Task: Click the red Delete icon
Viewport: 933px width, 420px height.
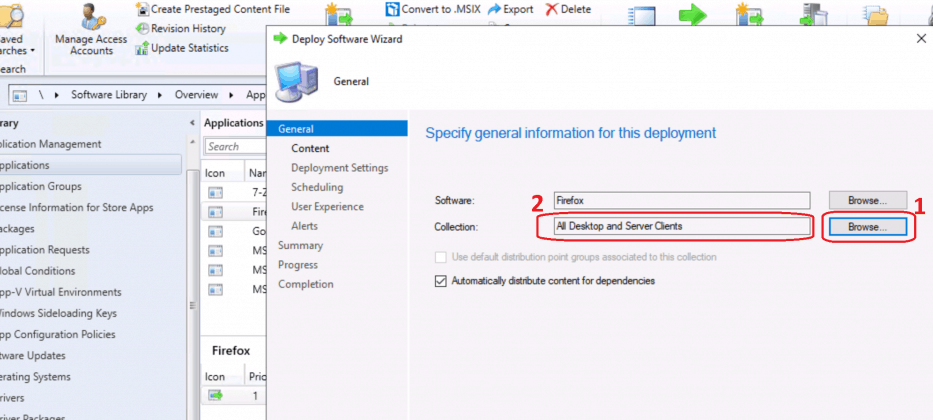Action: point(553,9)
